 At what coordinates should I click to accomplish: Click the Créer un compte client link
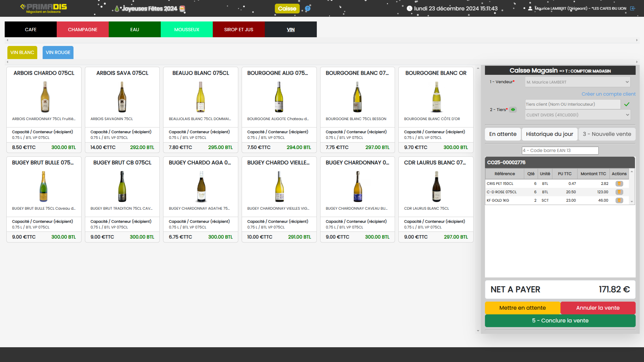click(608, 94)
